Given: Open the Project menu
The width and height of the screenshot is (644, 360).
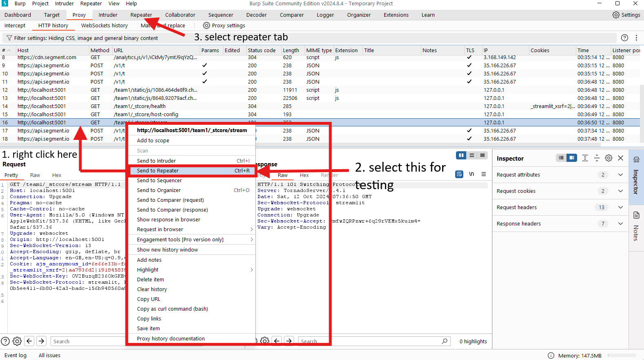Looking at the screenshot, I should [40, 3].
